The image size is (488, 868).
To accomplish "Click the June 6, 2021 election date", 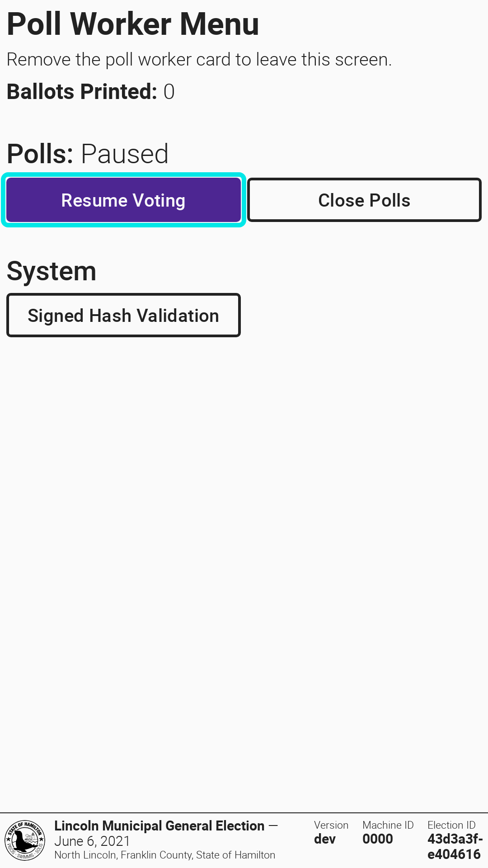I will [x=92, y=841].
